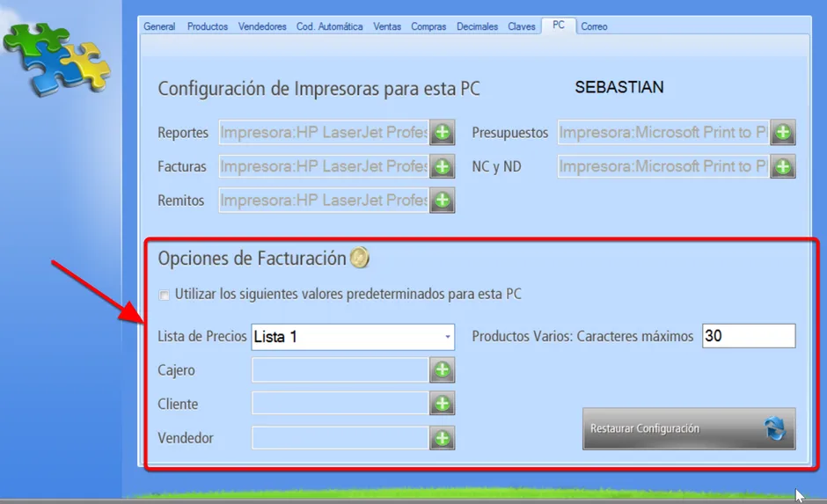
Task: Open the General tab
Action: (x=159, y=26)
